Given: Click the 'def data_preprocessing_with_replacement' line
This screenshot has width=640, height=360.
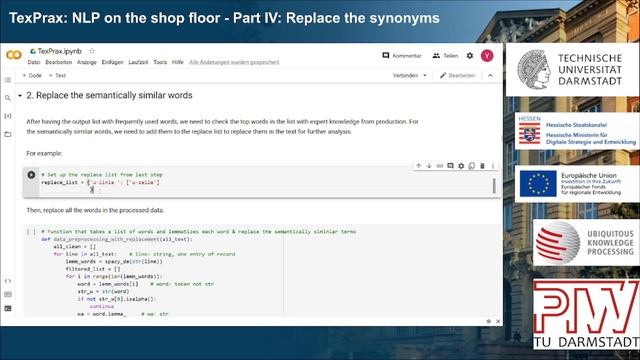Looking at the screenshot, I should pyautogui.click(x=117, y=239).
